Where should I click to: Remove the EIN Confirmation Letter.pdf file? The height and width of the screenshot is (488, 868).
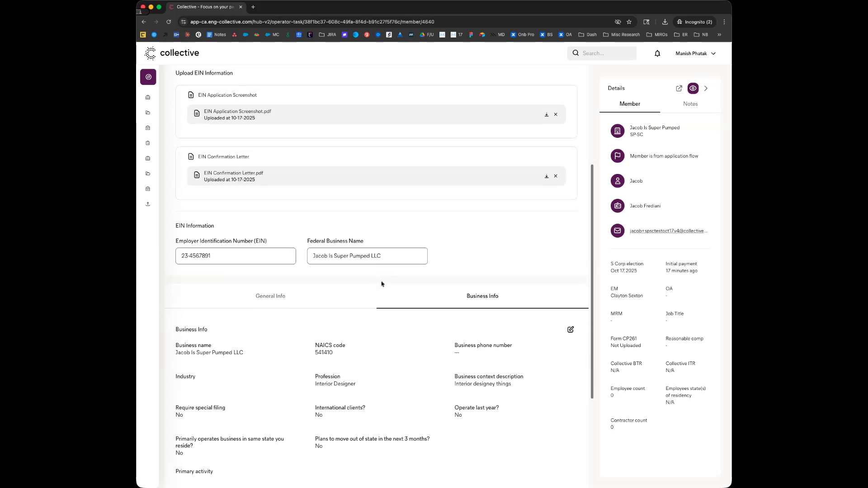click(556, 176)
